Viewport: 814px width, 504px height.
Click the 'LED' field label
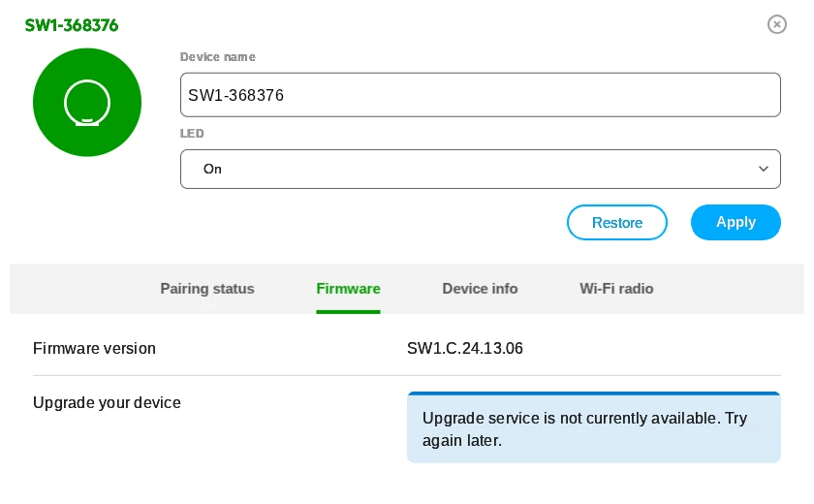pos(192,134)
